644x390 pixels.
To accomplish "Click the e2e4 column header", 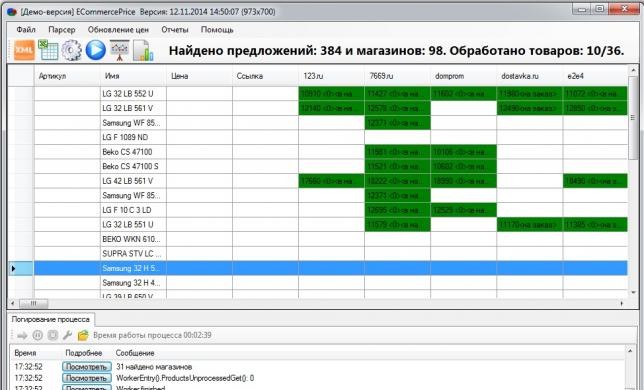I will (596, 76).
